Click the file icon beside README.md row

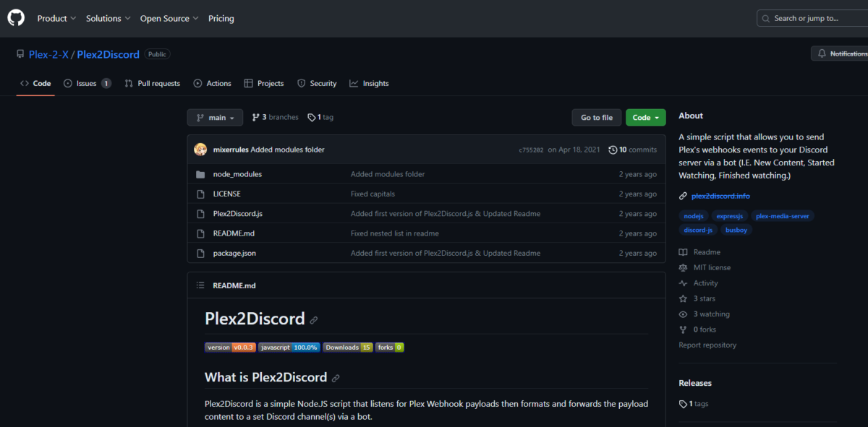(200, 233)
